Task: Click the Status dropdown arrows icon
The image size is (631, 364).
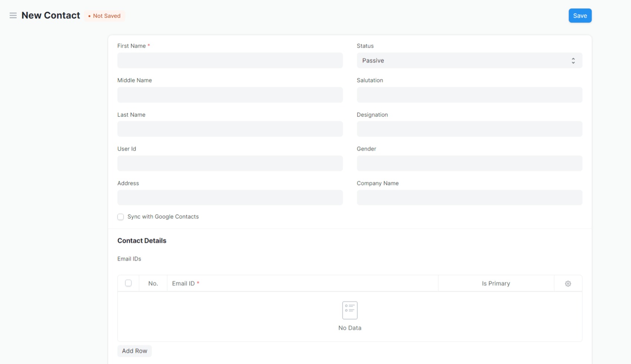Action: click(x=573, y=61)
